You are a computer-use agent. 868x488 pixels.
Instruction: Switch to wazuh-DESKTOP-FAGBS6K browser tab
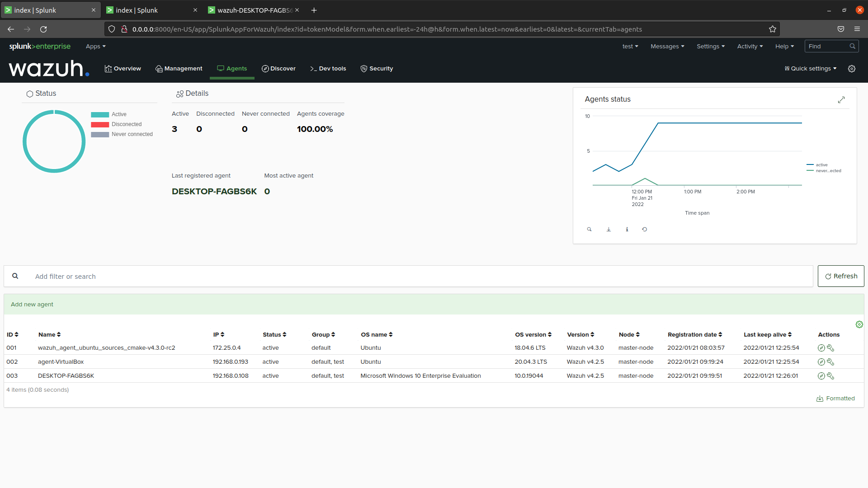click(x=254, y=10)
